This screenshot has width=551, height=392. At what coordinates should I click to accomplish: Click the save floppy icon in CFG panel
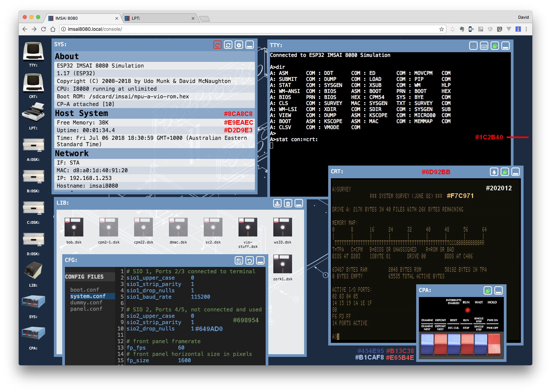[239, 261]
